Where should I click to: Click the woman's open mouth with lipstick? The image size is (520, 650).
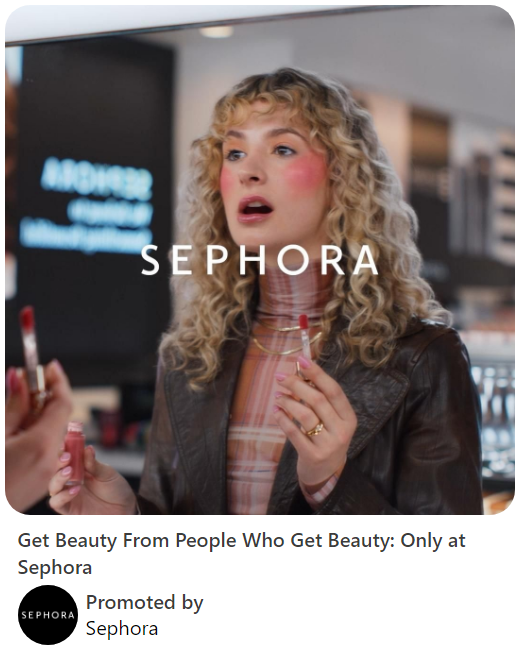click(x=255, y=208)
